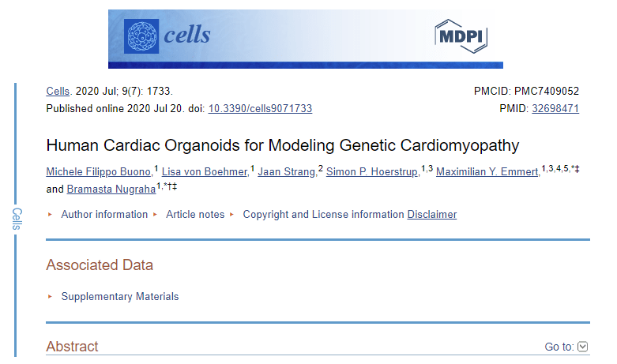Image resolution: width=617 pixels, height=364 pixels.
Task: Click the MDPI publisher logo
Action: coord(461,36)
